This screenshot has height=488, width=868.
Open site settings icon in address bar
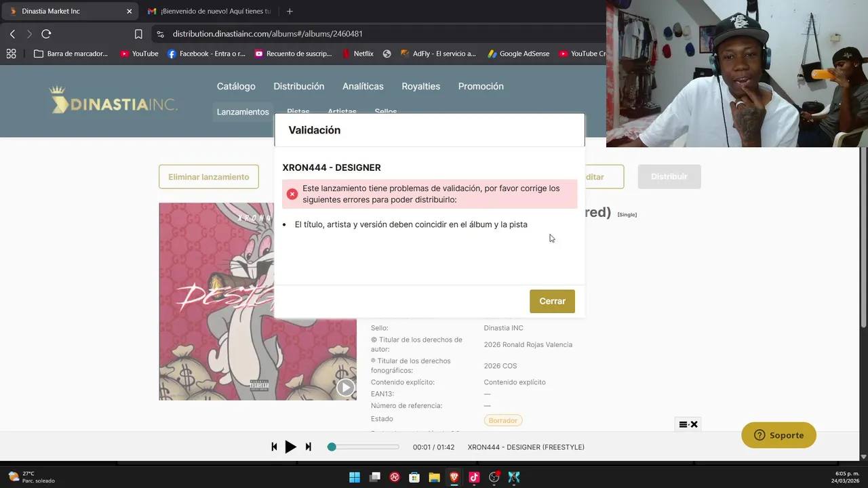click(x=160, y=34)
